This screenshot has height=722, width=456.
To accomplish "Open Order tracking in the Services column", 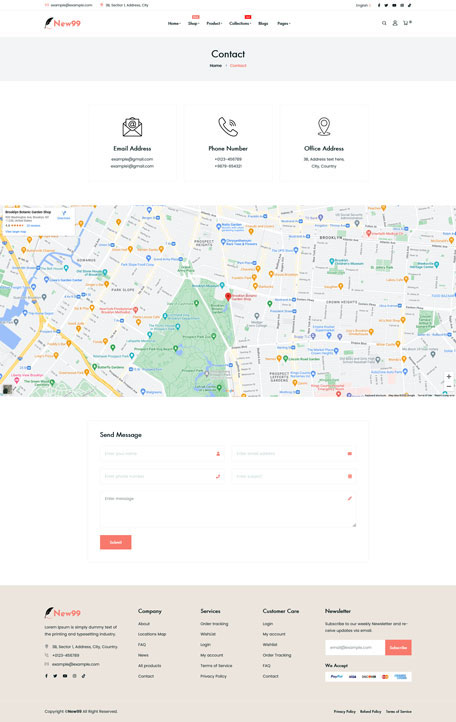I will pos(214,623).
